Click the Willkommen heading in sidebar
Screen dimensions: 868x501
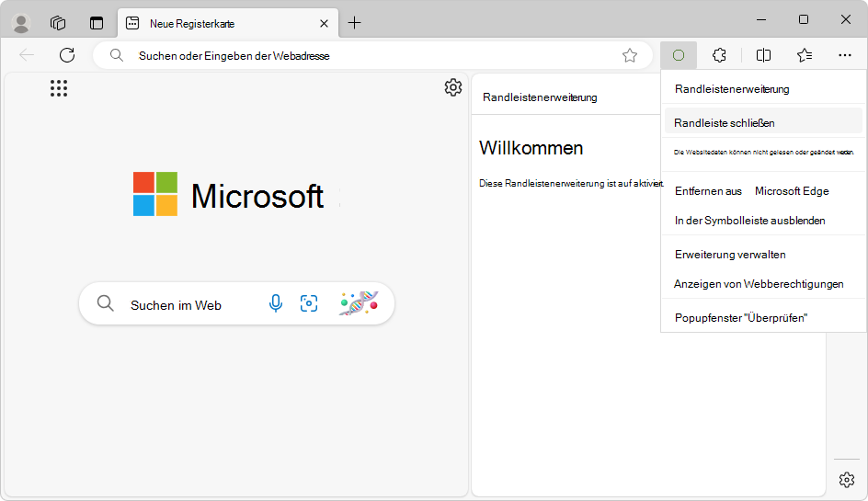(x=531, y=148)
